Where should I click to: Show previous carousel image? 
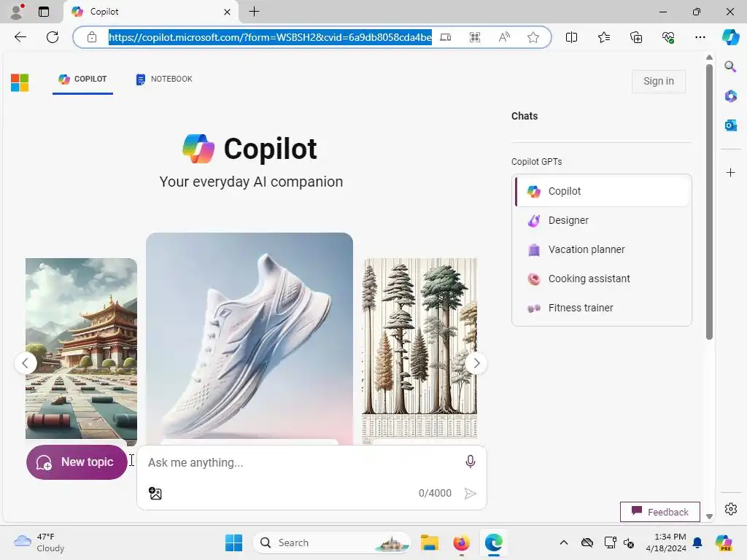coord(26,363)
